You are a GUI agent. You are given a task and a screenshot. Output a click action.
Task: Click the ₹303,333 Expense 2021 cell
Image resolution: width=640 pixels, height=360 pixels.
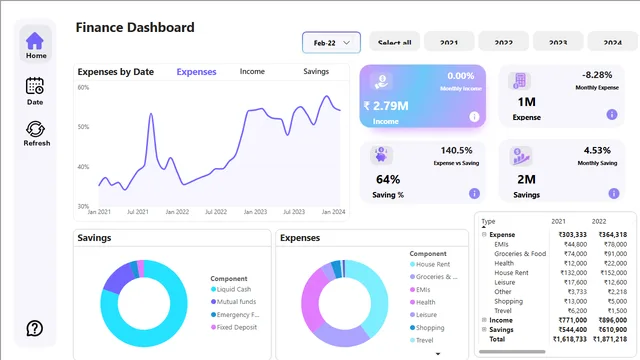[573, 235]
